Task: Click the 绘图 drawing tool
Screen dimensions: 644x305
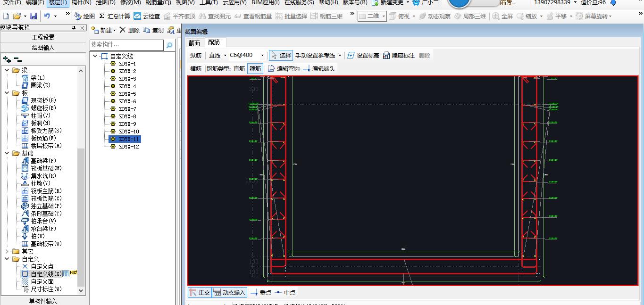Action: (84, 16)
